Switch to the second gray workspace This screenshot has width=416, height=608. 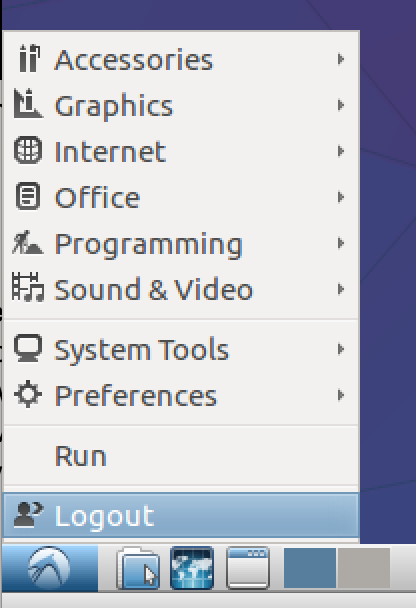(x=364, y=568)
